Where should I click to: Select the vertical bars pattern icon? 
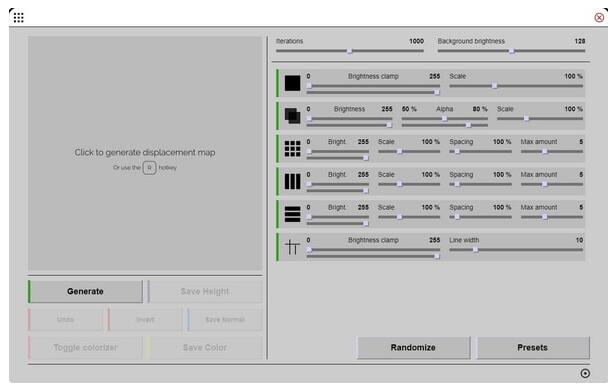[292, 181]
